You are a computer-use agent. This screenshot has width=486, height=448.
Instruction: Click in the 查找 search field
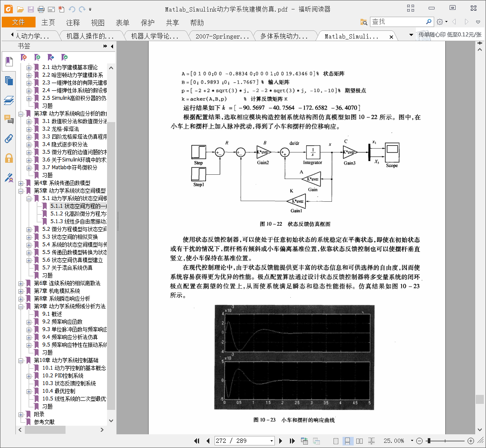(x=397, y=22)
